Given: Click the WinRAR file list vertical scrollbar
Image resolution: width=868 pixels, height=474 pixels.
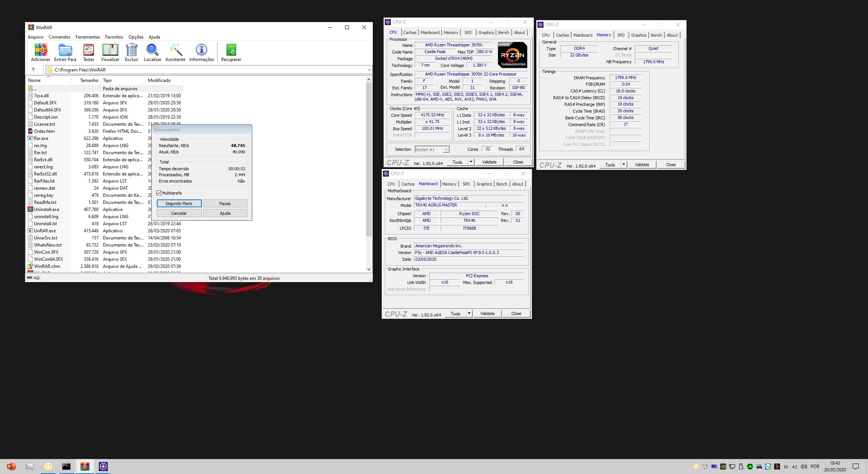Looking at the screenshot, I should click(369, 159).
